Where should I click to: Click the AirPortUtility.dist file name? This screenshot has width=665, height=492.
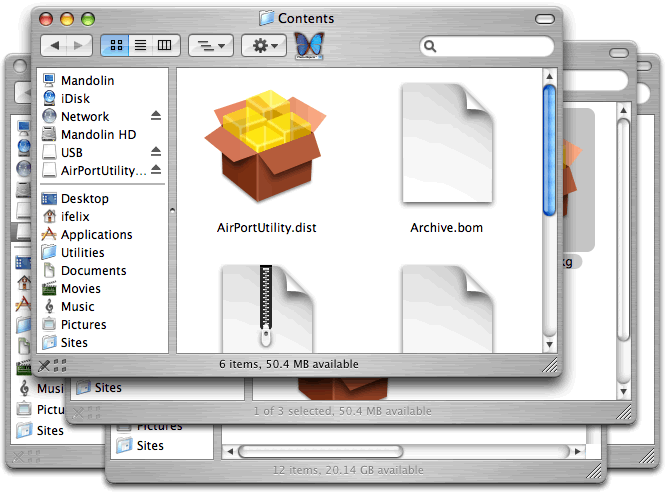click(x=267, y=228)
